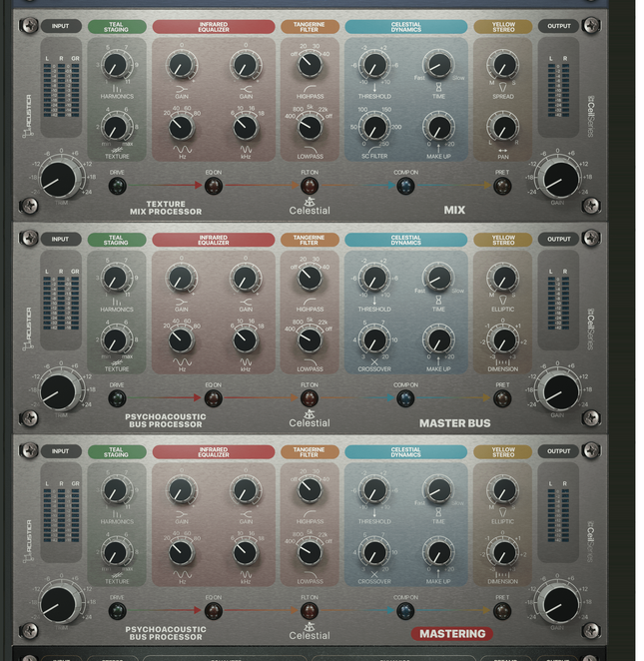Image resolution: width=644 pixels, height=661 pixels.
Task: Toggle EQ ON button on MIX unit
Action: pyautogui.click(x=214, y=186)
